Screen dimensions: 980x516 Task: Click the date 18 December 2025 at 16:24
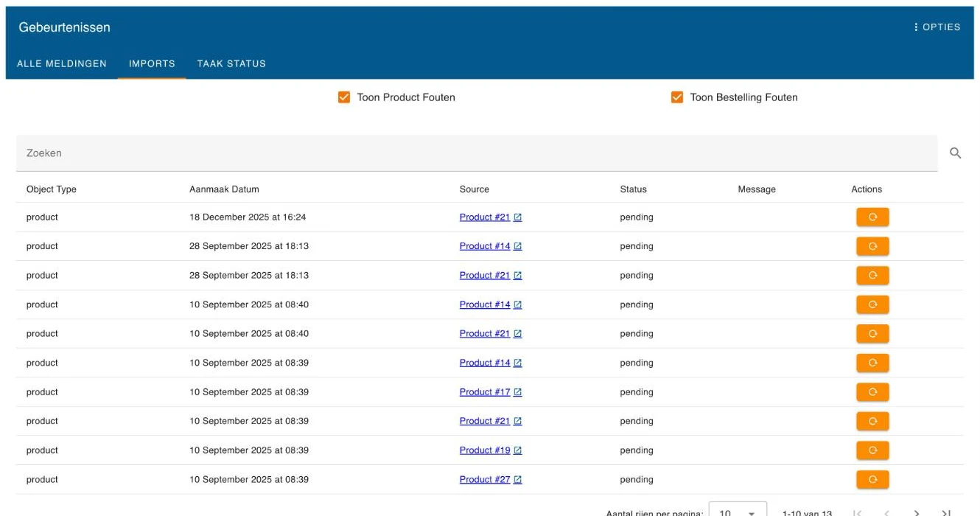click(x=248, y=217)
